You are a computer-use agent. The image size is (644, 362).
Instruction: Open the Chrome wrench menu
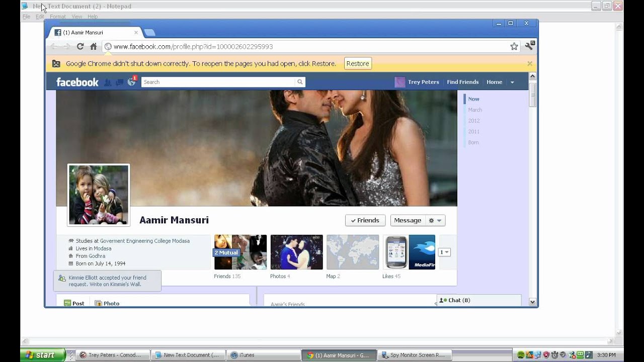(530, 46)
